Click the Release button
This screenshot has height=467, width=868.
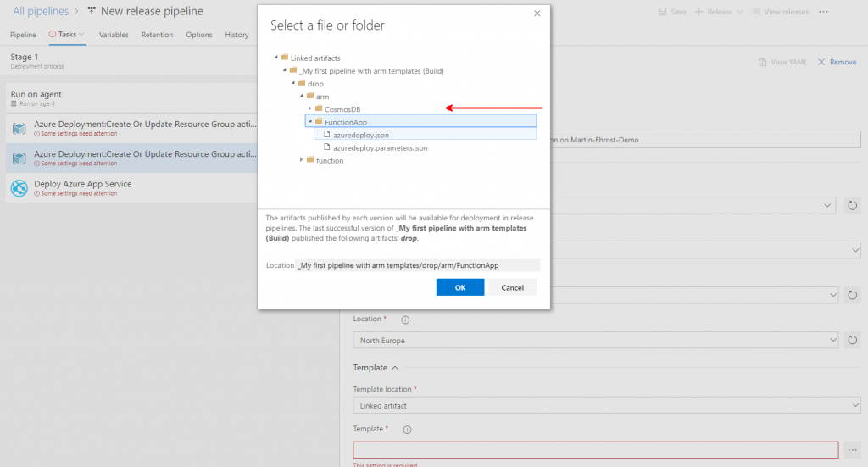pos(714,12)
